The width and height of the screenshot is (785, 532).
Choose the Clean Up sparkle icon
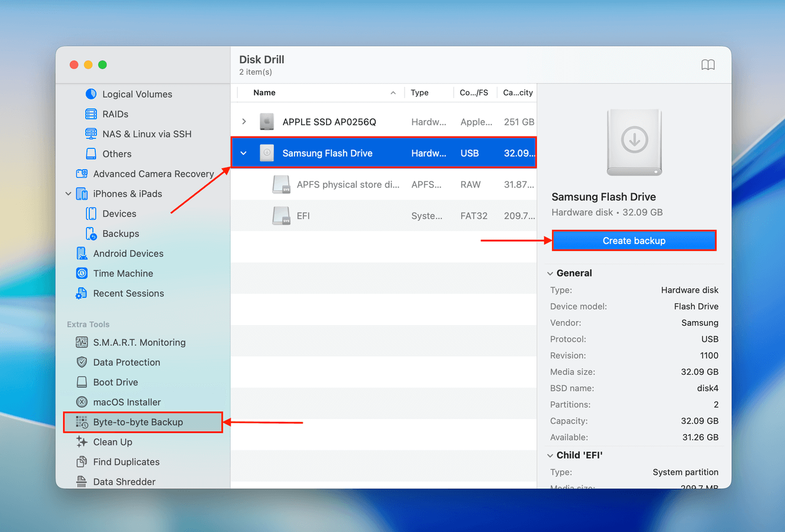point(82,442)
